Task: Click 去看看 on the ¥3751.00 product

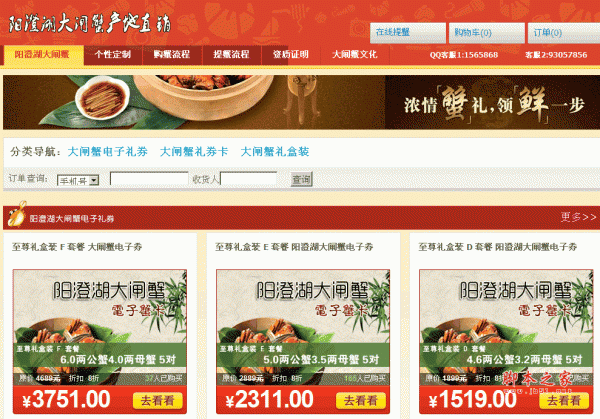Action: point(158,401)
